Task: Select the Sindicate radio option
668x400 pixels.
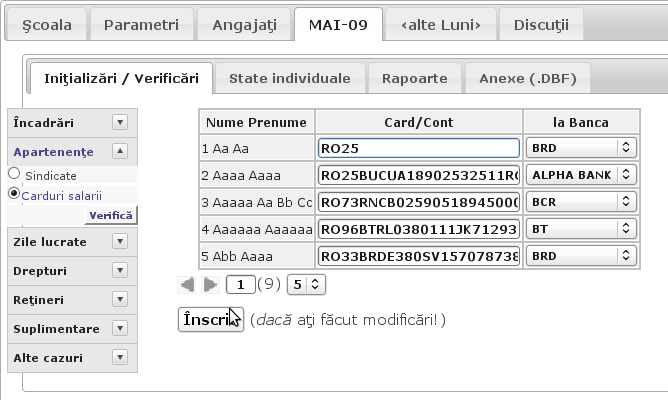Action: click(14, 174)
